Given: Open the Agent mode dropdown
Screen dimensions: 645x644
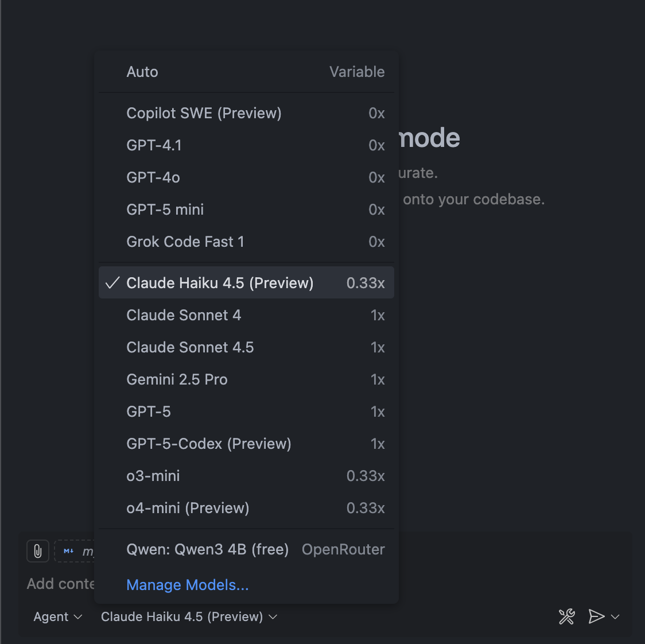Looking at the screenshot, I should (57, 616).
